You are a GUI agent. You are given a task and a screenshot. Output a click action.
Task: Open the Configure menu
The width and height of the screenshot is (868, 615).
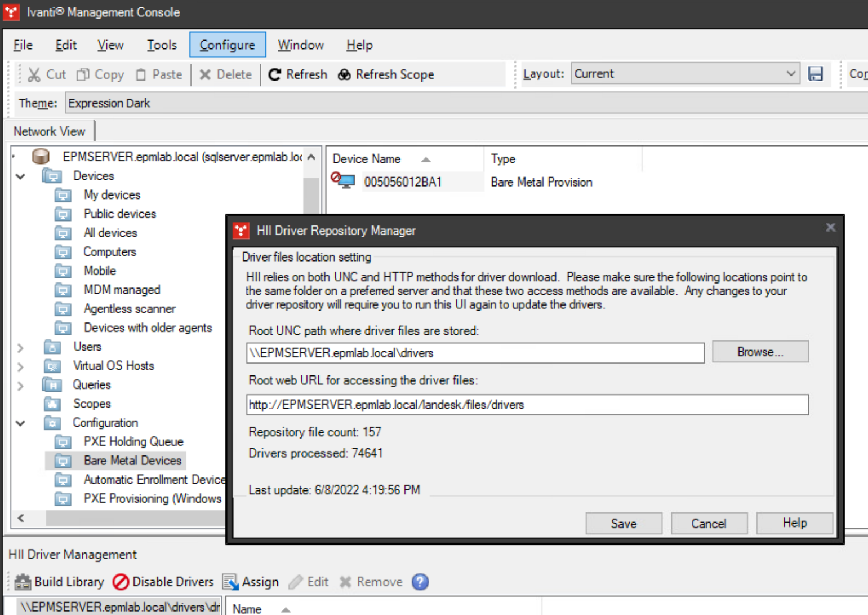click(x=228, y=45)
